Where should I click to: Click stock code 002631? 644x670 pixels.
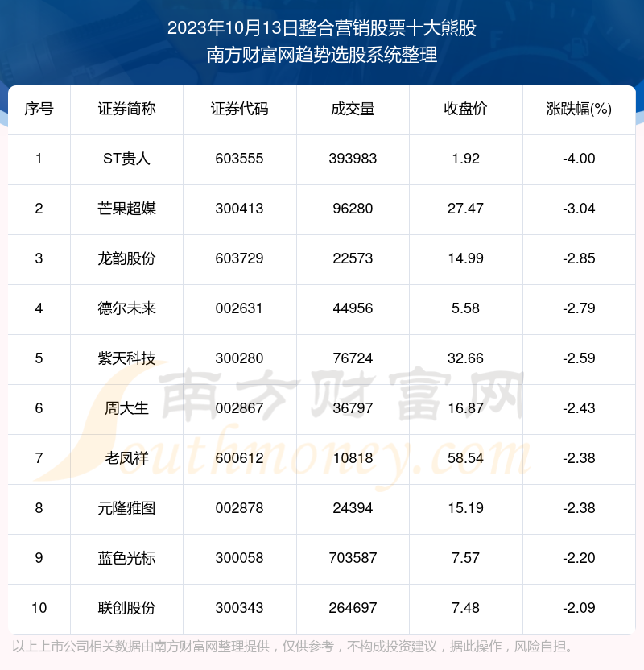[x=240, y=308]
